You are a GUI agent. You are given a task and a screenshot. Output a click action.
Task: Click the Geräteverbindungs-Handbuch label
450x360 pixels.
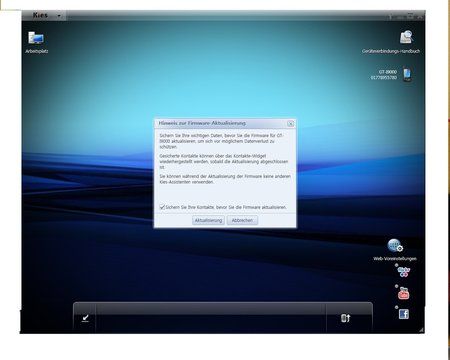click(391, 51)
